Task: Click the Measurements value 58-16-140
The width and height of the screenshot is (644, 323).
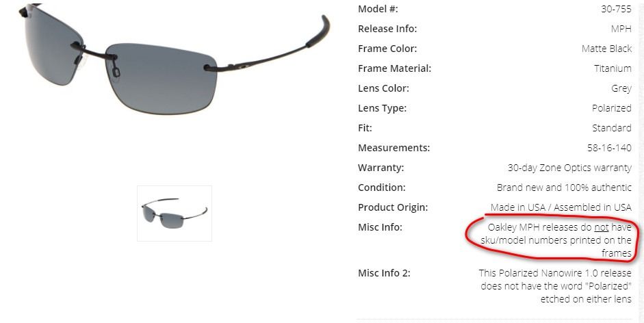Action: [610, 148]
